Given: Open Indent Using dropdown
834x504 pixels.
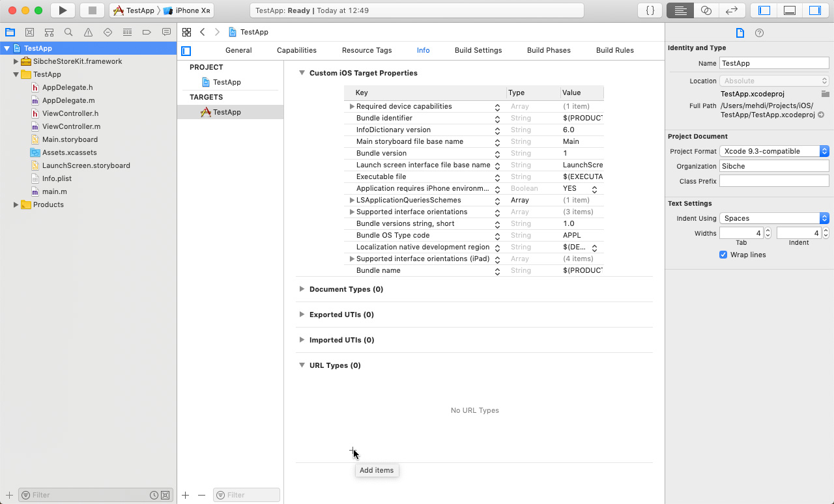Looking at the screenshot, I should (774, 218).
